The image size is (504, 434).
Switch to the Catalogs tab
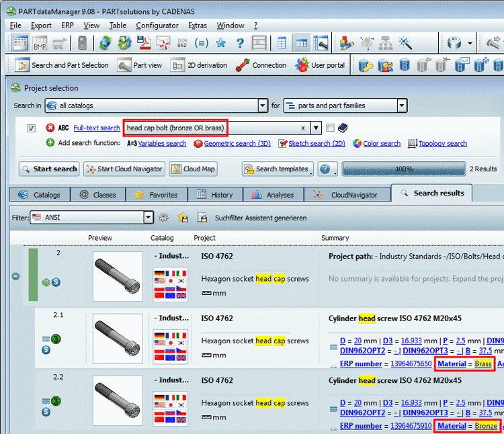coord(40,195)
